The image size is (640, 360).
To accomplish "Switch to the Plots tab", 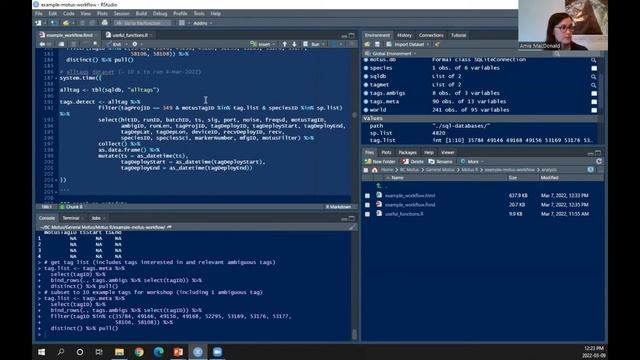I will tap(386, 152).
